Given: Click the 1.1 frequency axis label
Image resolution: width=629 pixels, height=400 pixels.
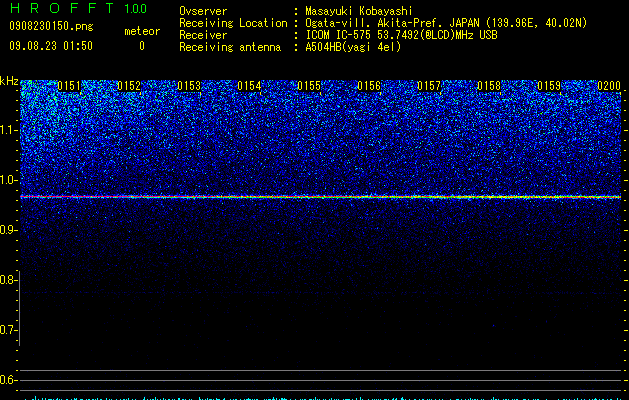Looking at the screenshot, I should click(8, 130).
